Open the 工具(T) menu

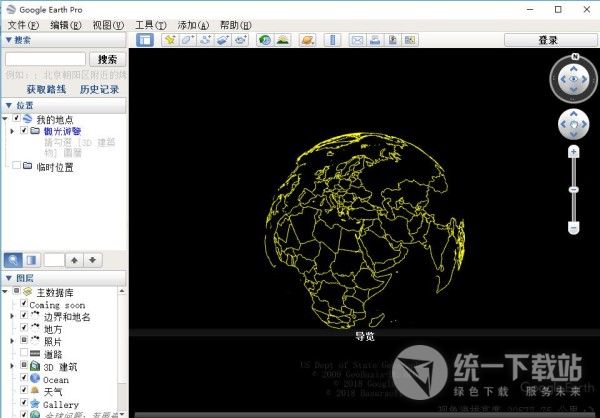point(151,25)
